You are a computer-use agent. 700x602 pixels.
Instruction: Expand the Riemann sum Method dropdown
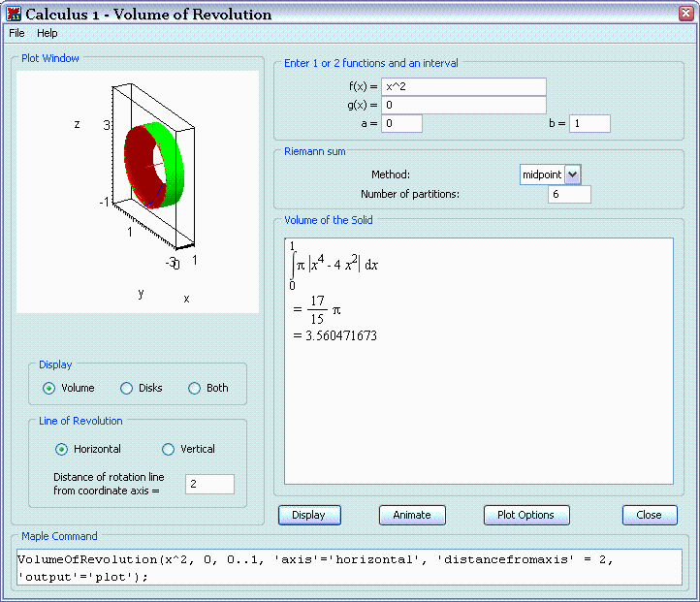tap(572, 174)
